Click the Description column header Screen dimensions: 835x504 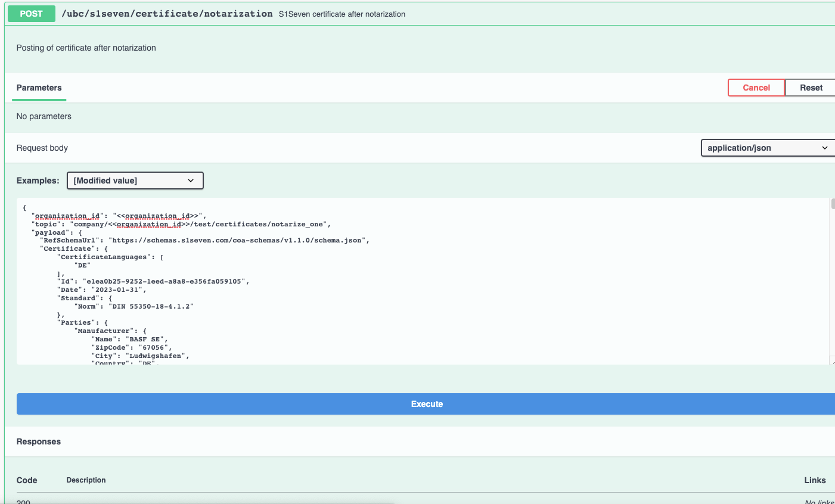(86, 480)
